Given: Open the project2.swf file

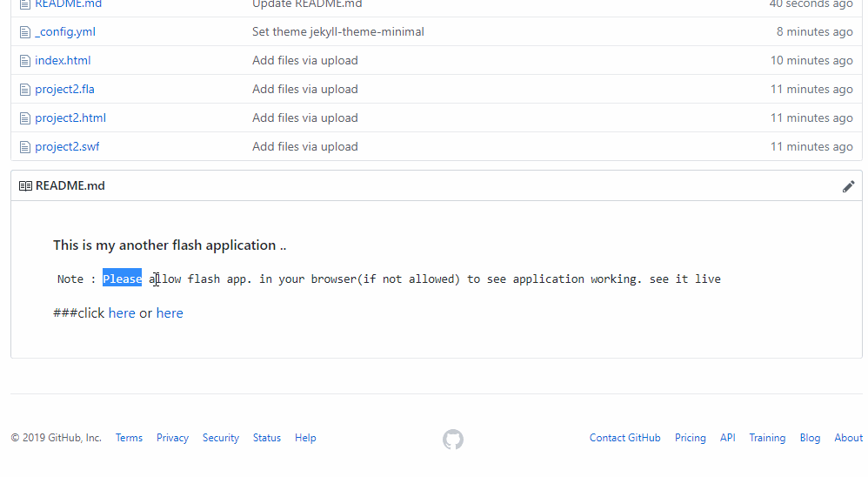Looking at the screenshot, I should point(67,147).
